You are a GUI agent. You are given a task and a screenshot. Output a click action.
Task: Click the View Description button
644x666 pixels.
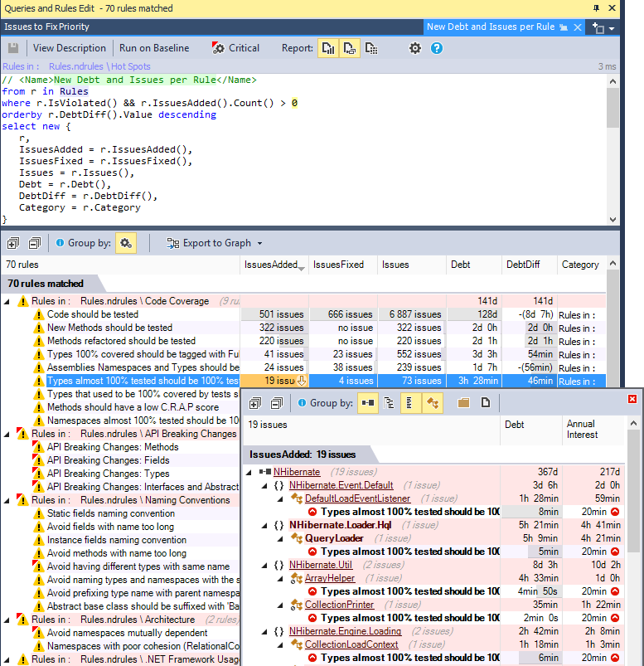(70, 48)
